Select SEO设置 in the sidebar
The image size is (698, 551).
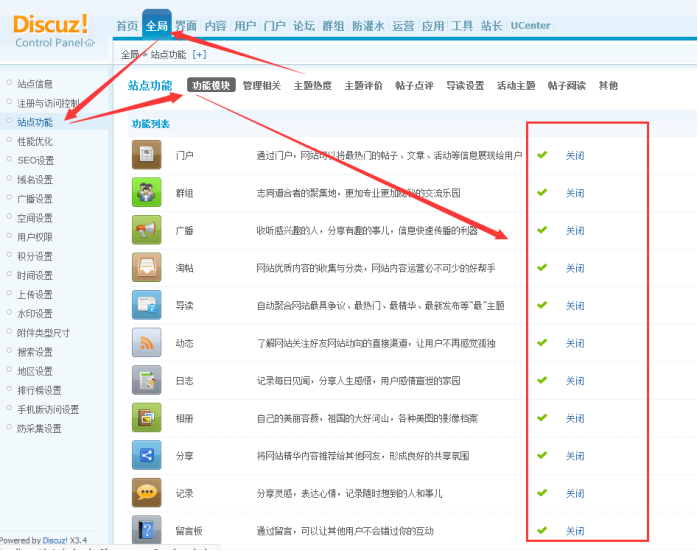pos(36,161)
